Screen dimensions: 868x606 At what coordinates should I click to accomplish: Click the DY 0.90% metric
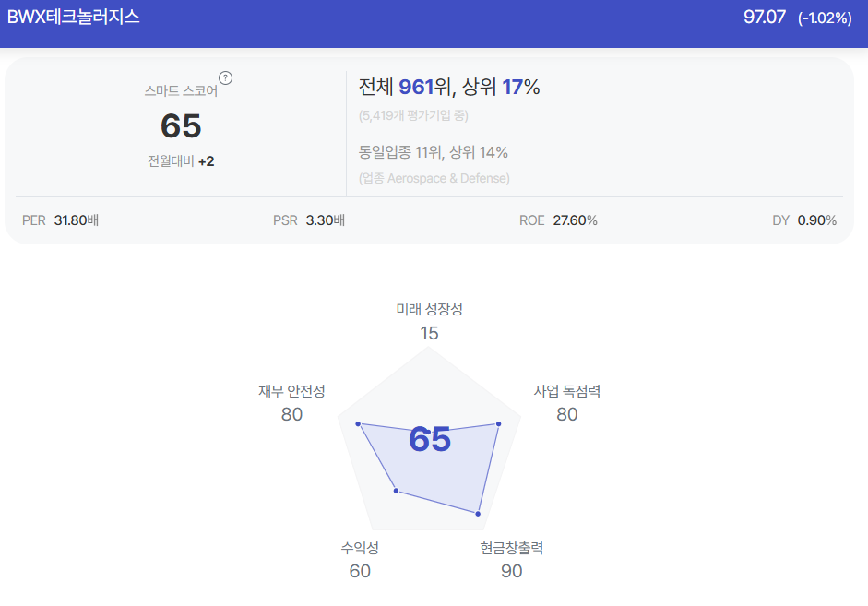coord(804,220)
